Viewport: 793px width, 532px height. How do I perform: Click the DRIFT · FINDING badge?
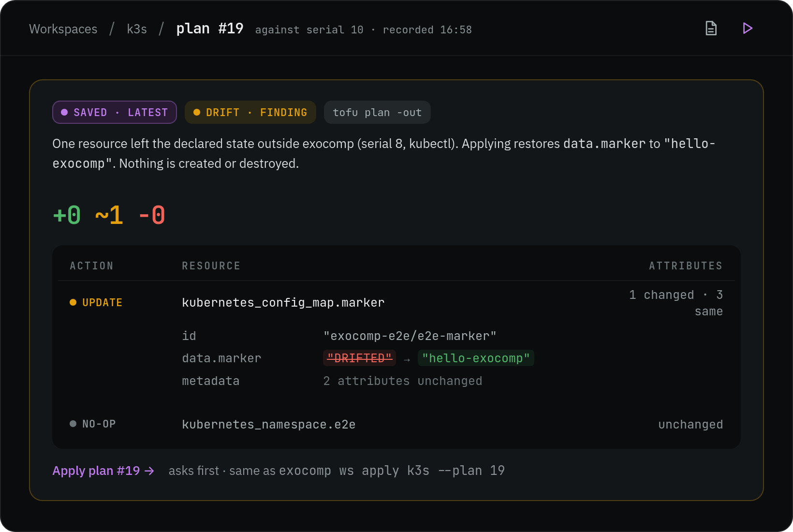[250, 112]
